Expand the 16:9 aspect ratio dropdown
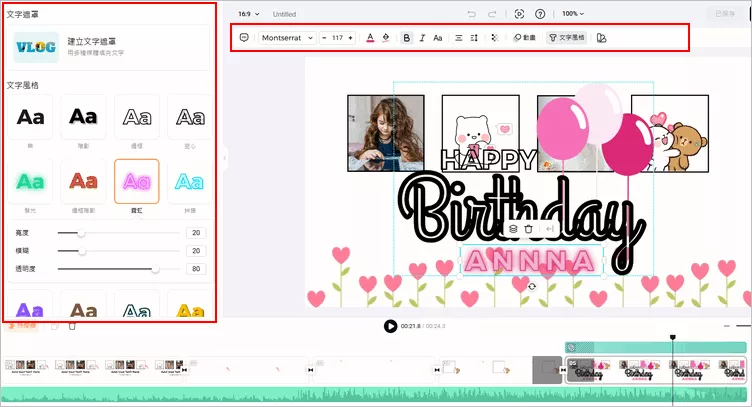 pyautogui.click(x=249, y=14)
